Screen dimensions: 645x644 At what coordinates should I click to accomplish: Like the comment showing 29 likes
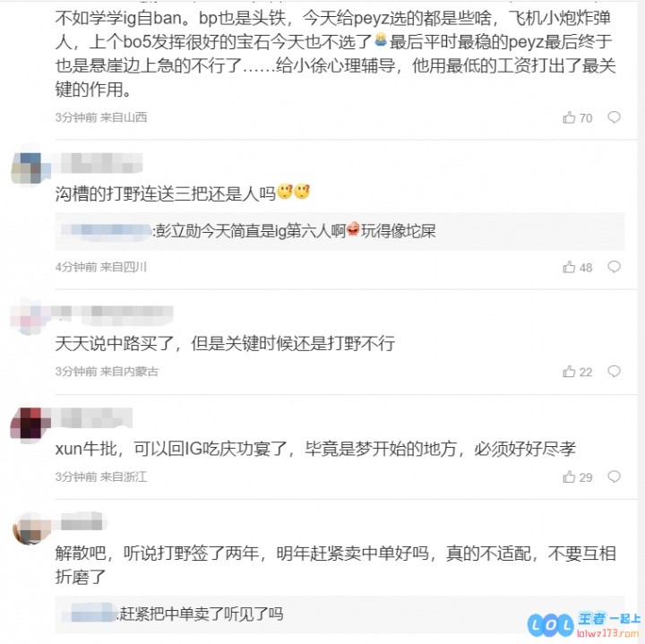click(577, 477)
